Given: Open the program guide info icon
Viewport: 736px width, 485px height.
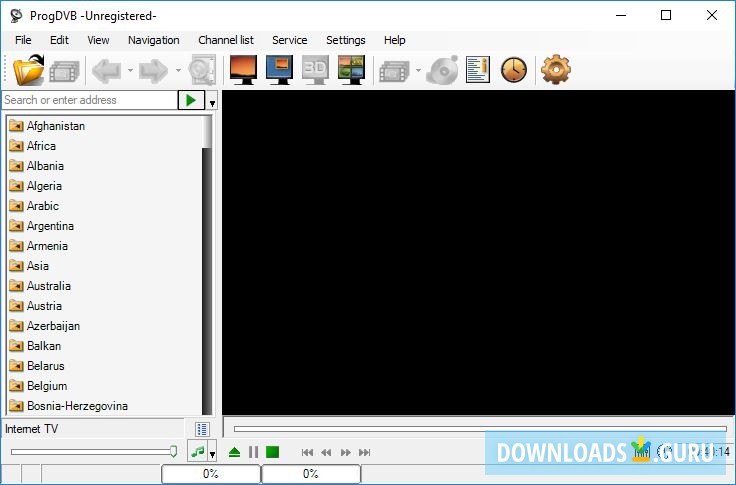Looking at the screenshot, I should tap(478, 70).
